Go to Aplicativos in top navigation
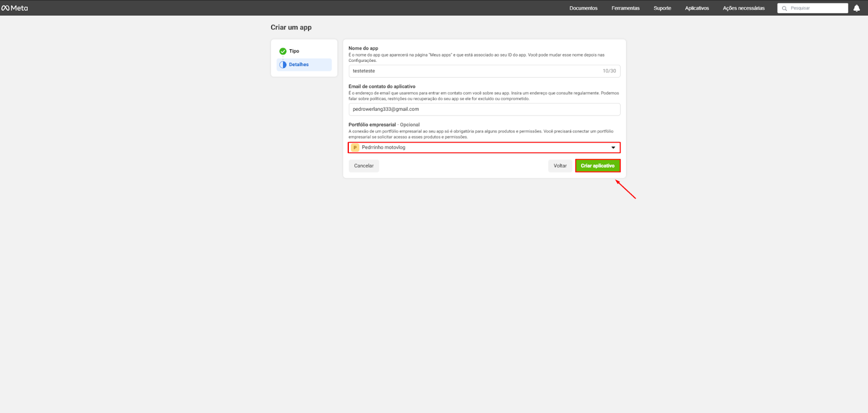This screenshot has height=413, width=868. click(697, 8)
